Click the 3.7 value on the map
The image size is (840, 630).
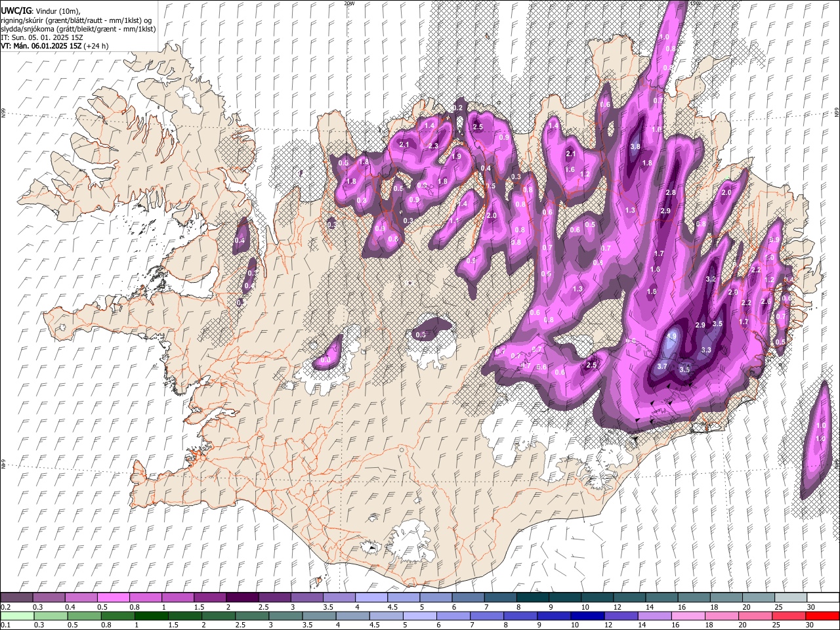662,366
